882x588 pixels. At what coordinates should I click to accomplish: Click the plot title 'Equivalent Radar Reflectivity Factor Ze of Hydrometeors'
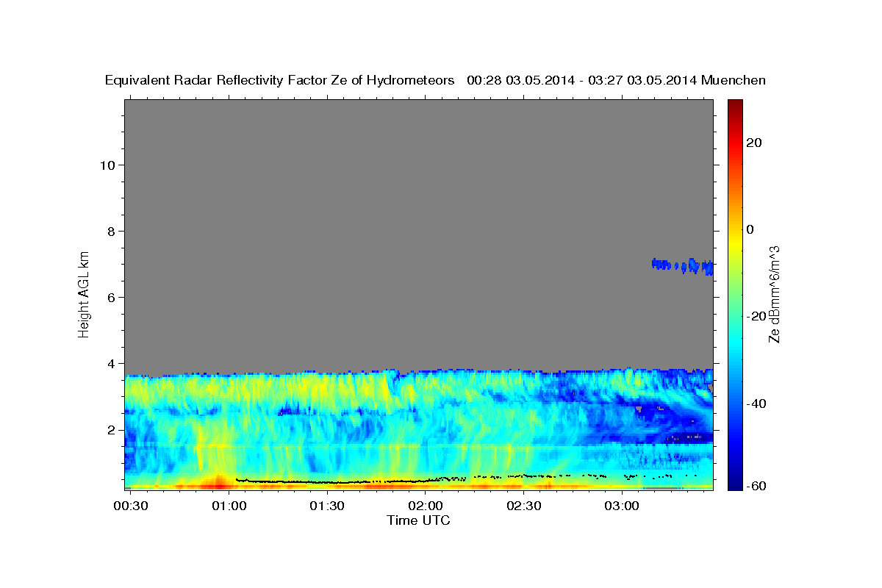(280, 80)
